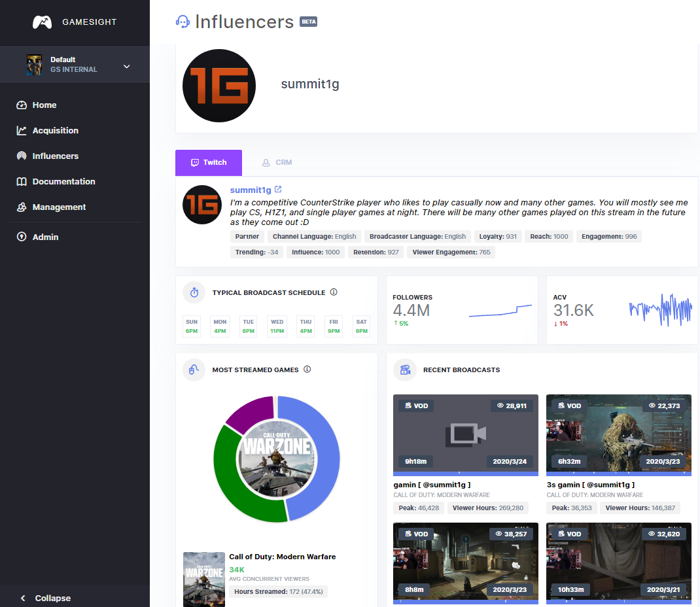Viewport: 700px width, 607px height.
Task: Click the Viewer Hours: 146,387 tag
Action: [640, 508]
